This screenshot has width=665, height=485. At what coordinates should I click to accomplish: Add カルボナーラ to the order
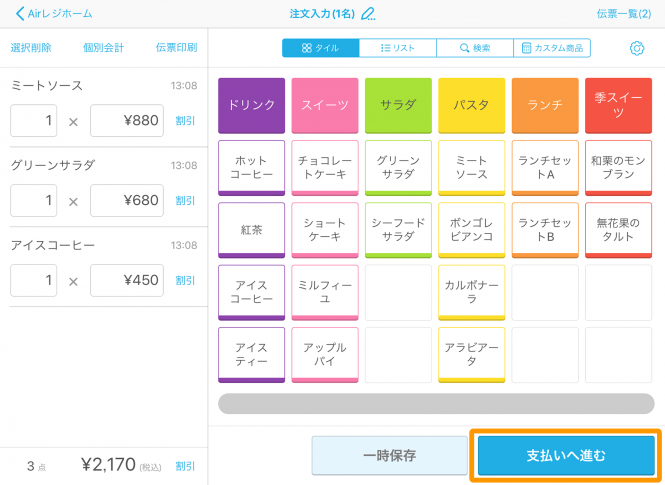click(471, 291)
